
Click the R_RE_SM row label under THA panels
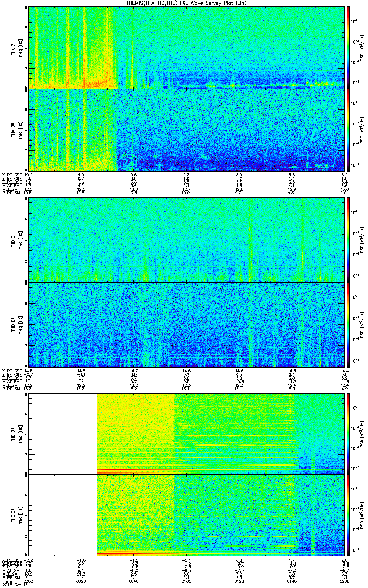click(10, 193)
